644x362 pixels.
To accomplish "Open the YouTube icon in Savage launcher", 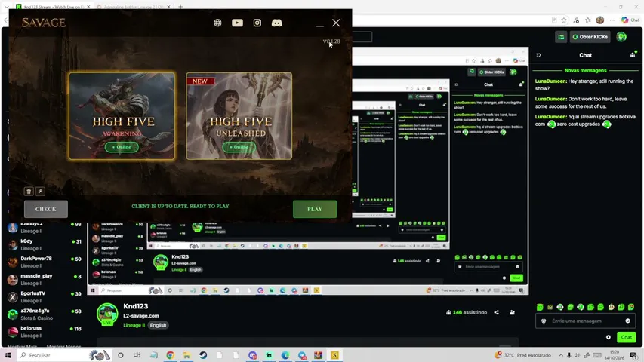I will (x=237, y=23).
